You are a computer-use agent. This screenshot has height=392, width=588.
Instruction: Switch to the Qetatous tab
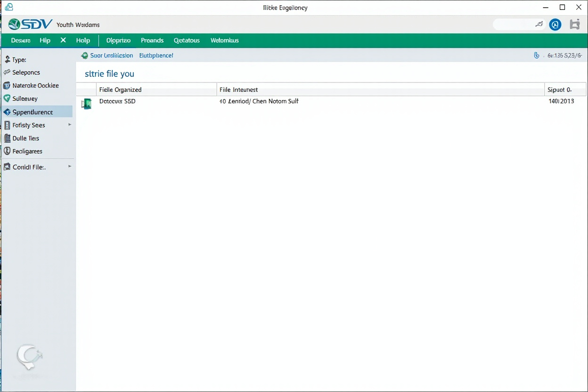[187, 41]
